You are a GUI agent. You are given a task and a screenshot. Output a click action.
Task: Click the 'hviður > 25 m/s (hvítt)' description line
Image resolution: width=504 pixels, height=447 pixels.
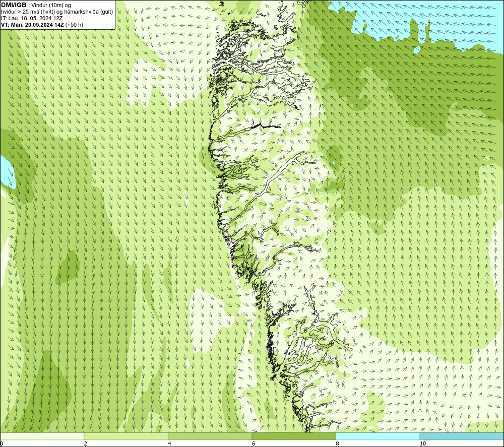coord(57,12)
